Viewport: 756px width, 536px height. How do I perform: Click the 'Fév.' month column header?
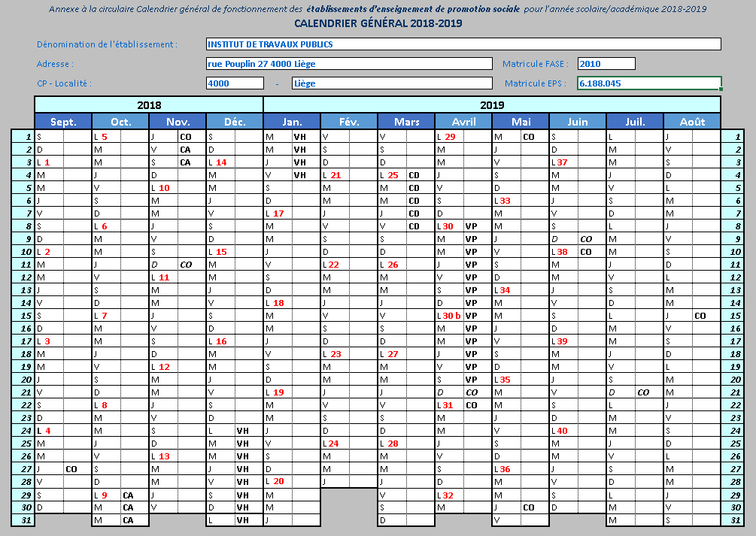tap(349, 122)
